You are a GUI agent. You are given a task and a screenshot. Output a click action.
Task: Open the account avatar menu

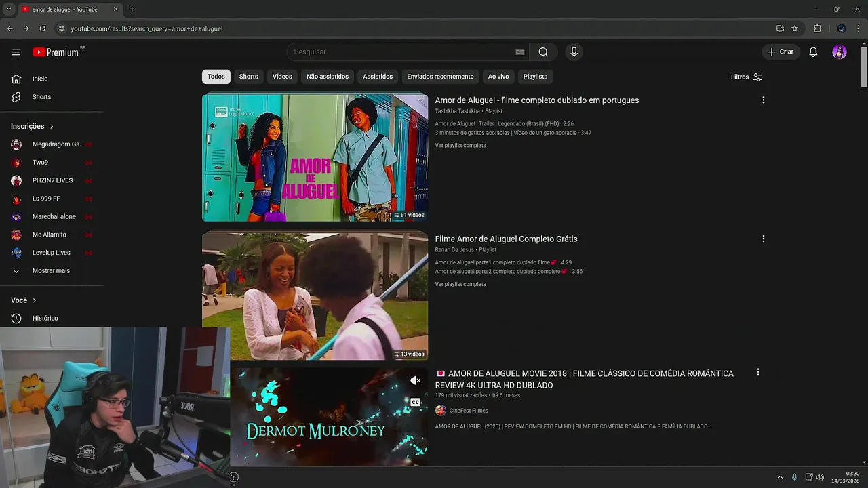coord(840,52)
